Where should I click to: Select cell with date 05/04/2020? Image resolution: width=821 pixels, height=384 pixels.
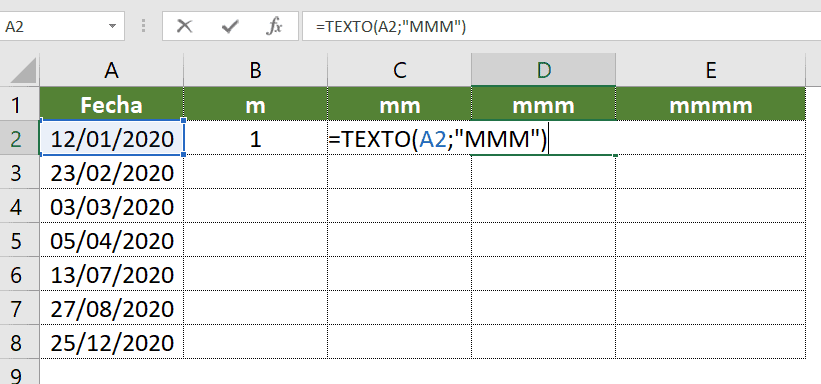(x=112, y=240)
